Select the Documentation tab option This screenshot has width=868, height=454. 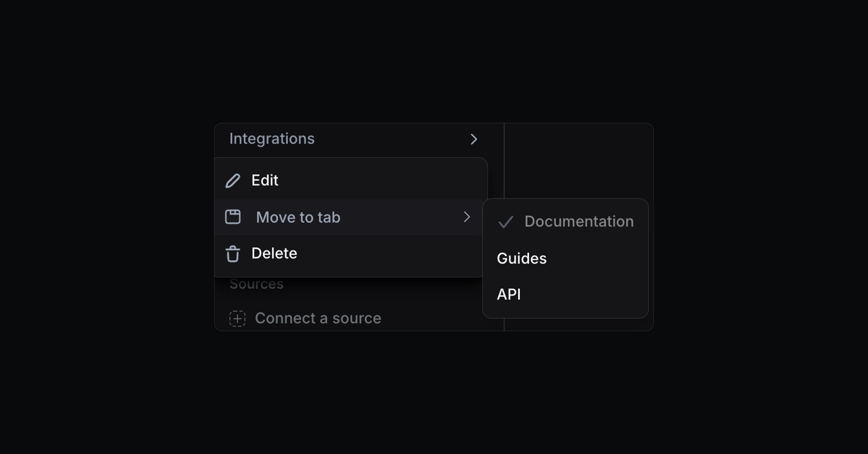point(565,222)
